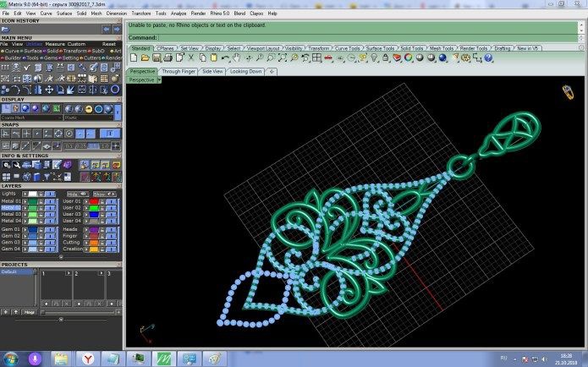Click the Merge button in Projects panel
Image resolution: width=588 pixels, height=367 pixels.
pos(30,312)
